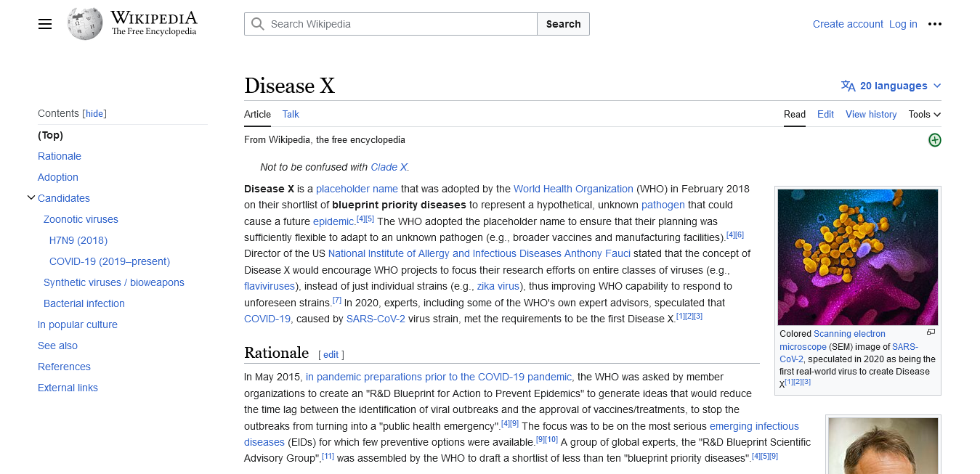The height and width of the screenshot is (474, 980).
Task: Jump to H7N9 (2018) subsection
Action: click(78, 240)
